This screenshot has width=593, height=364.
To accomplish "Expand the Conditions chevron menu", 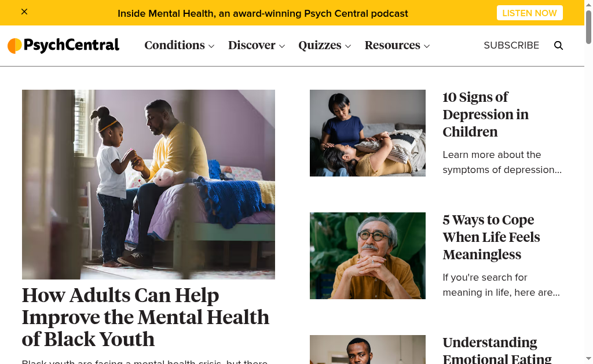I will pos(211,46).
